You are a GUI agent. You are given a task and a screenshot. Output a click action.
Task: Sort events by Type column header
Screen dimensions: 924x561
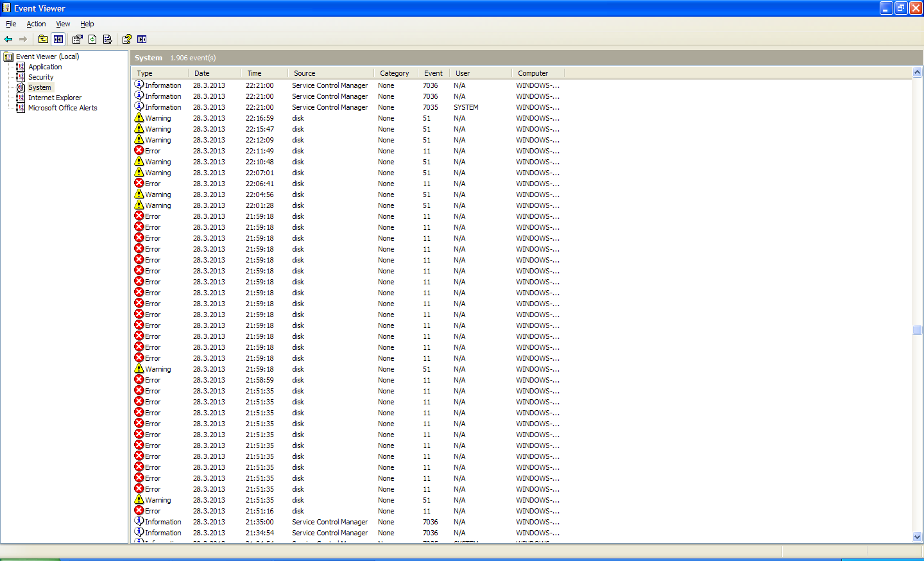160,73
